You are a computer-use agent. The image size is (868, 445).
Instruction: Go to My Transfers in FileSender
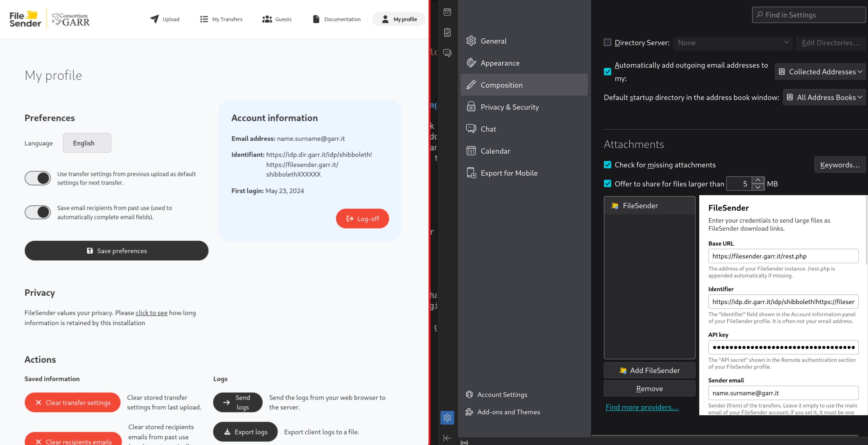(221, 19)
